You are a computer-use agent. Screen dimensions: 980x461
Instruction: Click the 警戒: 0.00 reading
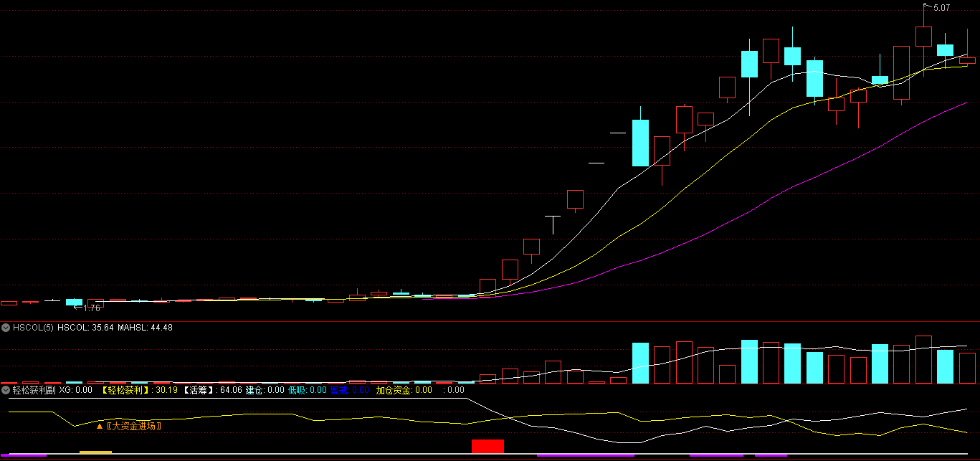pyautogui.click(x=350, y=390)
